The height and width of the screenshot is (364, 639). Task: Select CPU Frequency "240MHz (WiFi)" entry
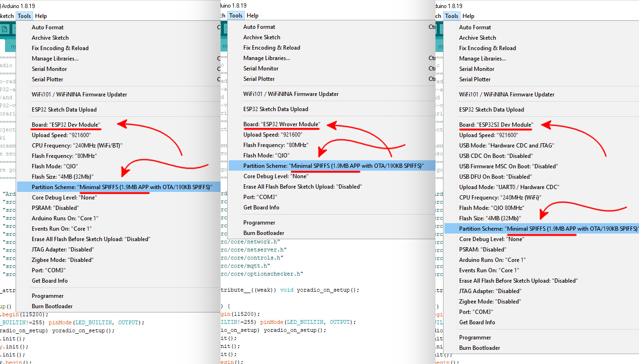click(500, 198)
